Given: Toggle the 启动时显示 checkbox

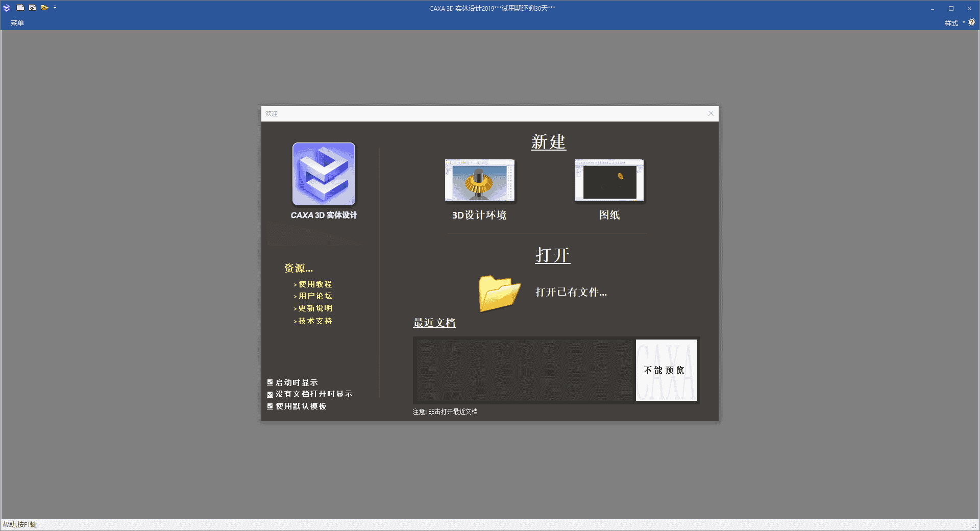Looking at the screenshot, I should [x=270, y=382].
